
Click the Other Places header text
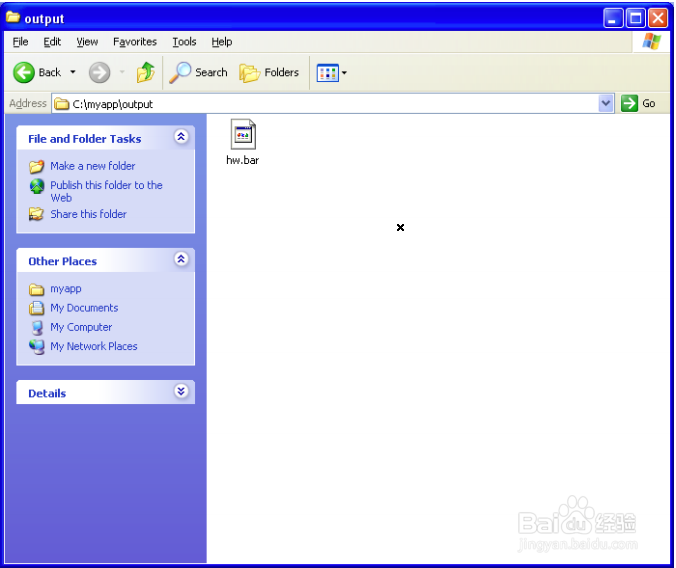click(63, 261)
